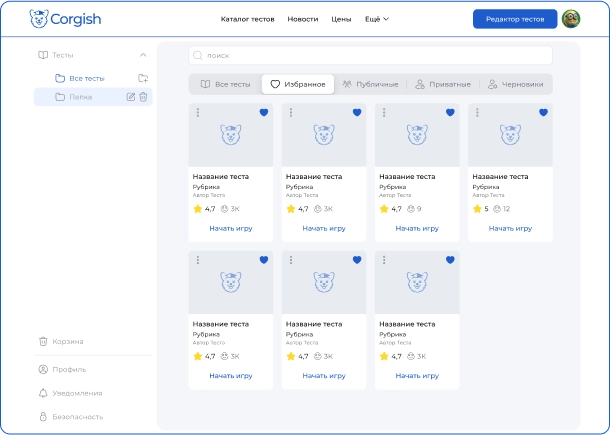Click Начать игру on the card with 12 players
The height and width of the screenshot is (435, 610).
(x=510, y=228)
